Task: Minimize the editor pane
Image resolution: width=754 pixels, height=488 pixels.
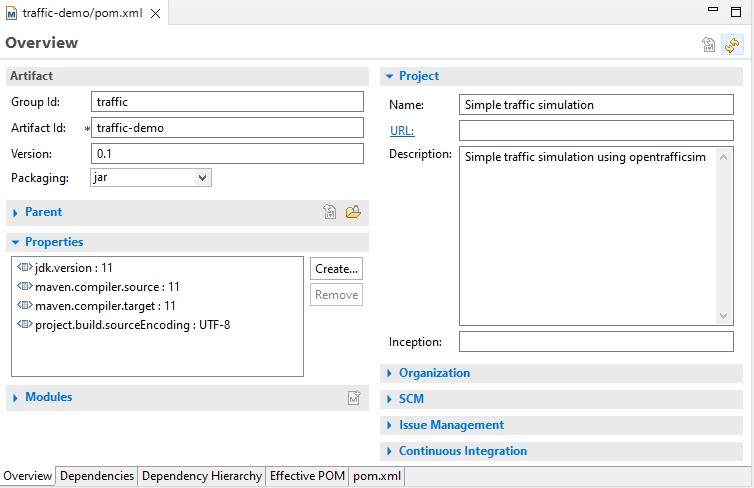Action: (713, 10)
